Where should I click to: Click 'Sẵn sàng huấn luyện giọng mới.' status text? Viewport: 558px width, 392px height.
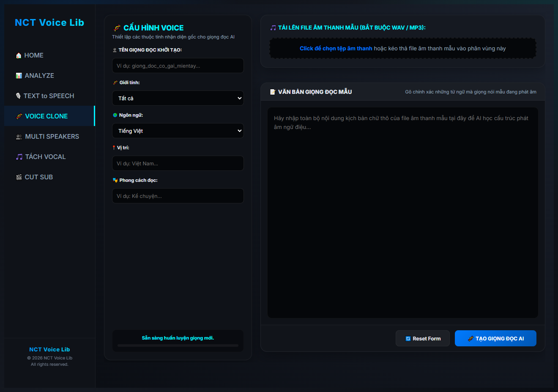click(178, 338)
